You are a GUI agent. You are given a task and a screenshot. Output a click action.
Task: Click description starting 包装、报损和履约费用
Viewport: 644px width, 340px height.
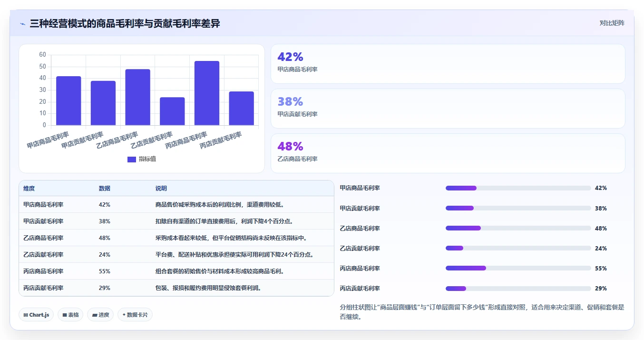tap(208, 288)
